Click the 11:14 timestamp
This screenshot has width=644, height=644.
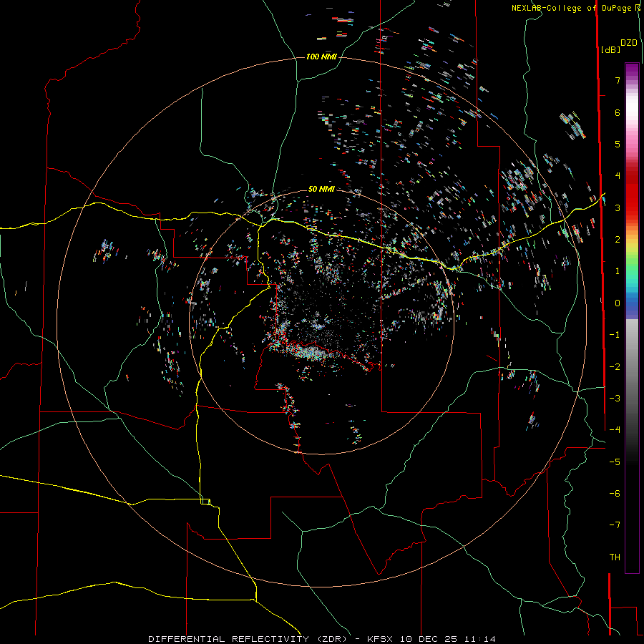(479, 639)
